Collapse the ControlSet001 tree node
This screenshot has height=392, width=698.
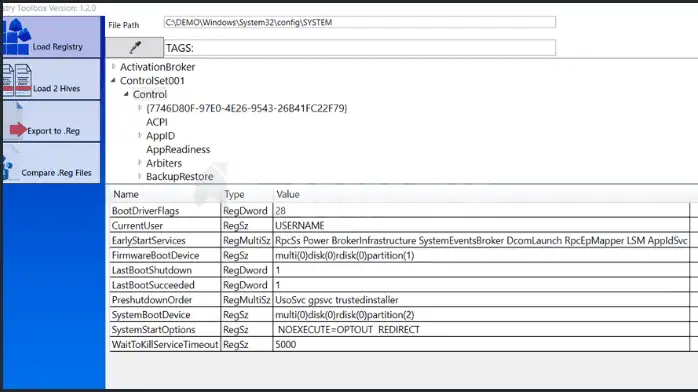click(113, 81)
